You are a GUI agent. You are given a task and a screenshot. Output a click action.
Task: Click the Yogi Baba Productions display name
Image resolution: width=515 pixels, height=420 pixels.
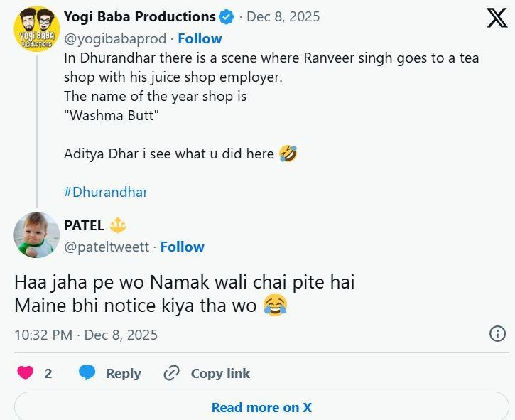click(x=139, y=16)
